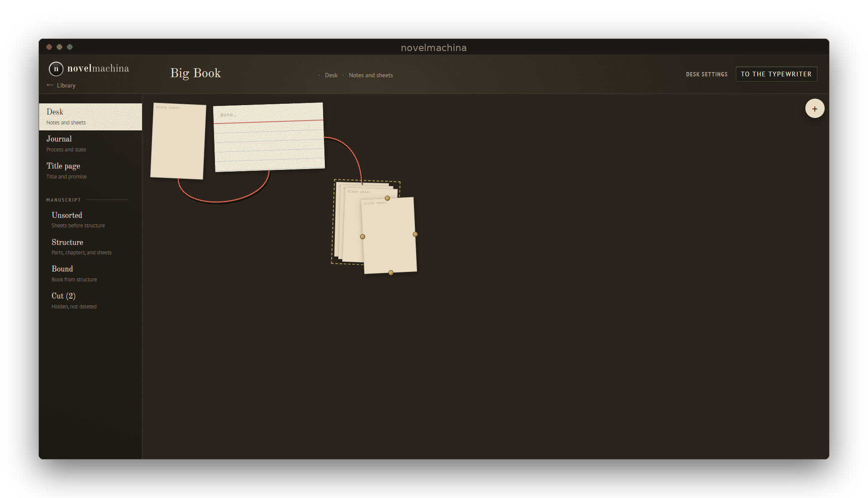Open the Desk section in sidebar
Screen dimensions: 868x498
[x=91, y=117]
